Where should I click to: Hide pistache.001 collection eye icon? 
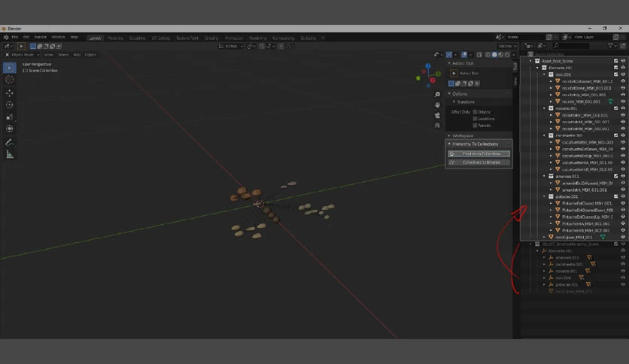(623, 196)
